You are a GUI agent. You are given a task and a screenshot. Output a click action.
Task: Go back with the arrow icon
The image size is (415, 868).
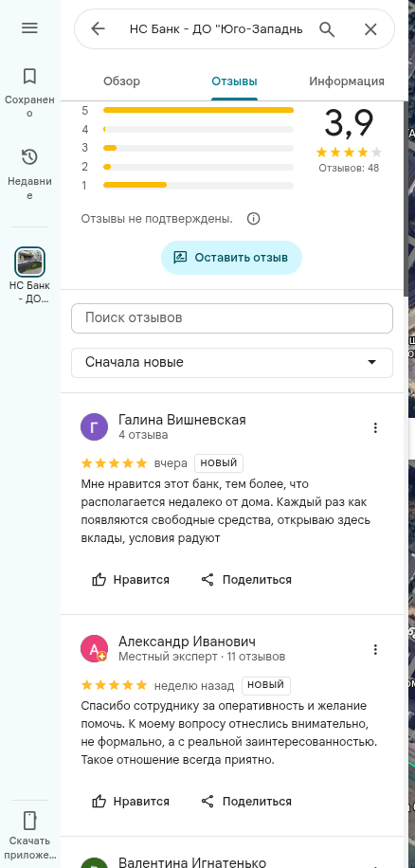98,28
